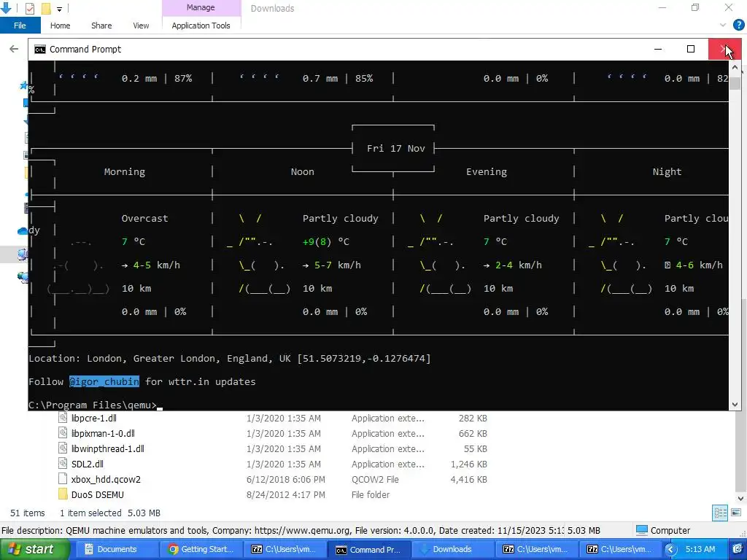The width and height of the screenshot is (747, 560).
Task: Click the @igor_chubin highlighted text
Action: coord(104,381)
